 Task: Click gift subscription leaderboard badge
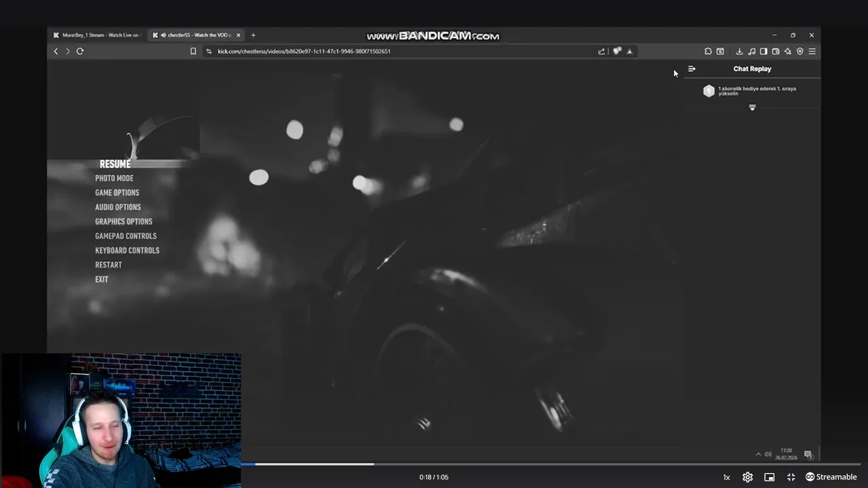709,91
